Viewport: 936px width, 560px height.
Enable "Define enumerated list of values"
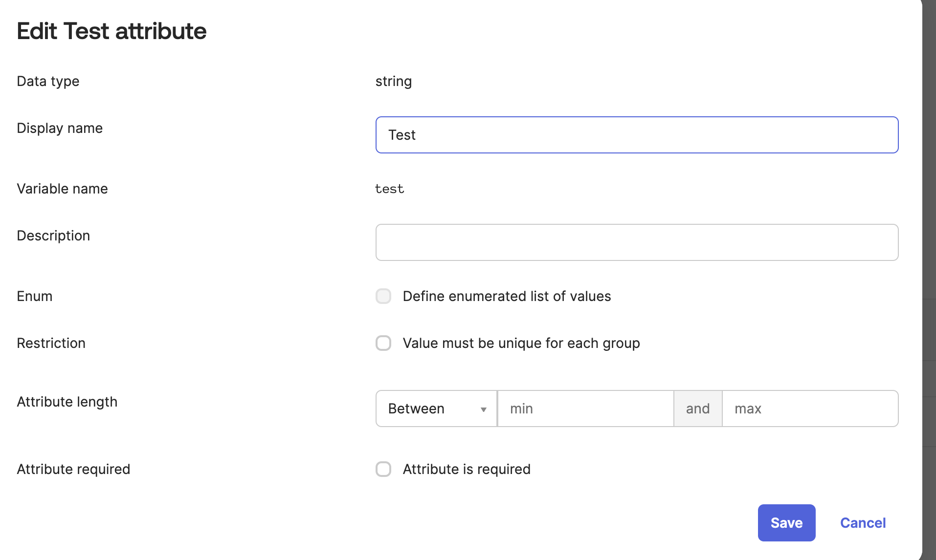[383, 296]
